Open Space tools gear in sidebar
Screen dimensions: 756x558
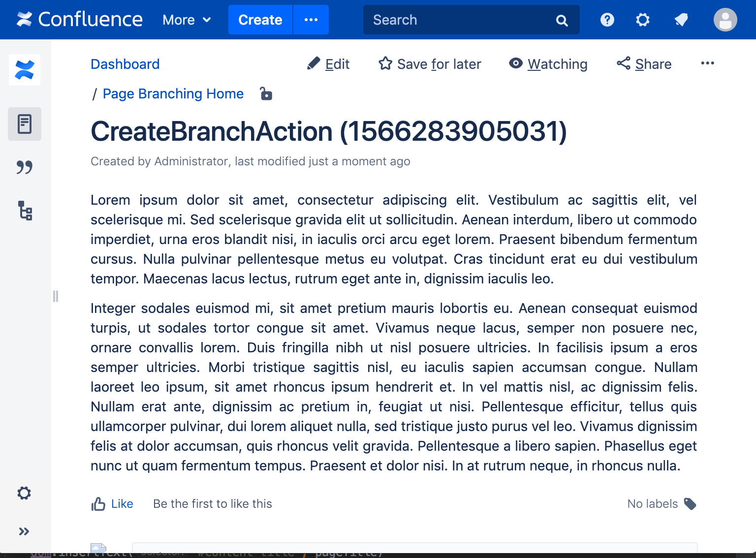24,493
